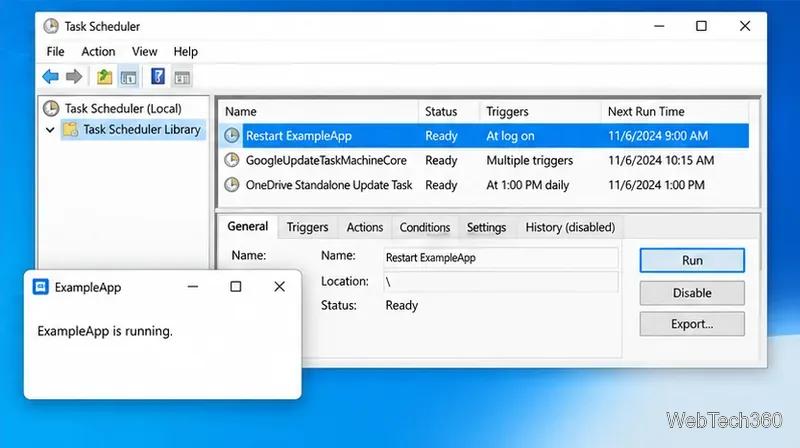Switch to the Actions tab
This screenshot has width=800, height=448.
(365, 228)
